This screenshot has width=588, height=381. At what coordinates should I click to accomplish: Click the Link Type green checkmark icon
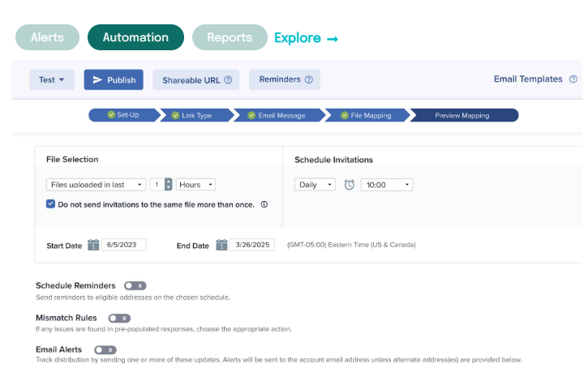[175, 115]
